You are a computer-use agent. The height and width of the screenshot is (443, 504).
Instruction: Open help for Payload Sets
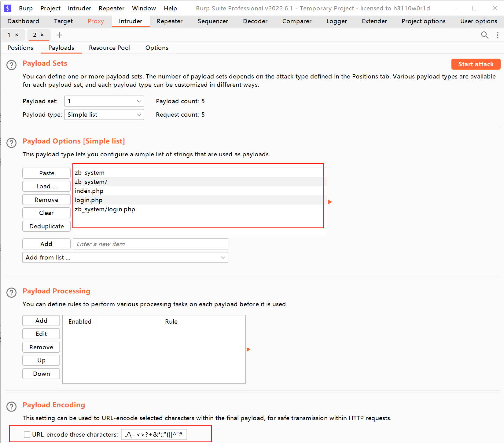(12, 65)
